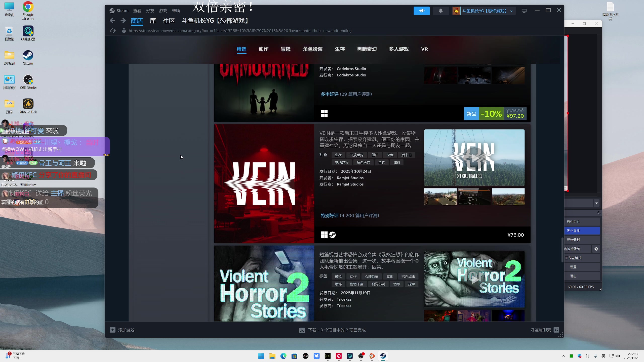The height and width of the screenshot is (362, 644).
Task: Show hidden system tray icons
Action: pos(563,356)
